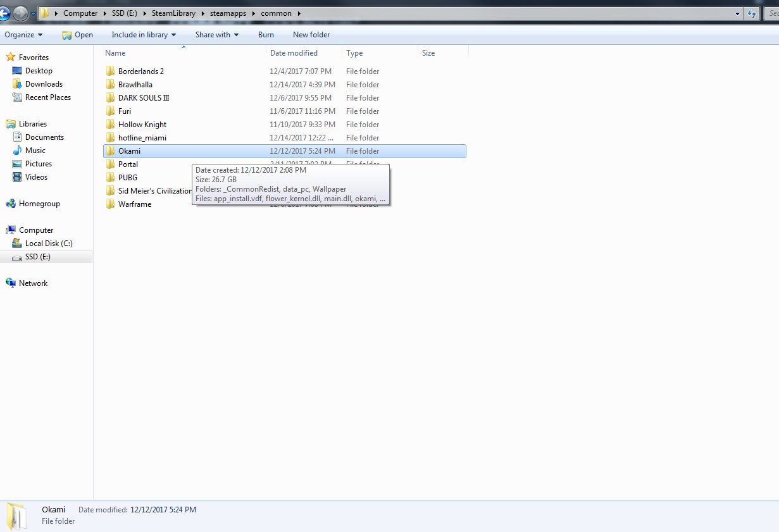Open the selected folder via Open button
The width and height of the screenshot is (779, 532).
(78, 35)
